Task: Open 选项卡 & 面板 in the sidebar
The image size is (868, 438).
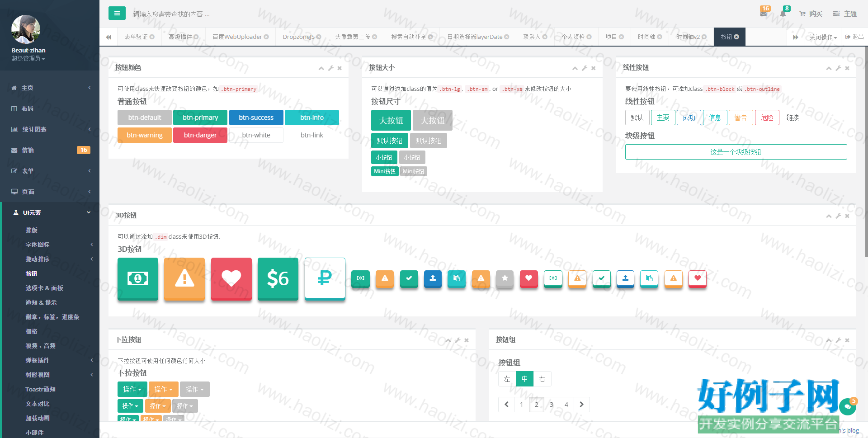Action: [44, 288]
